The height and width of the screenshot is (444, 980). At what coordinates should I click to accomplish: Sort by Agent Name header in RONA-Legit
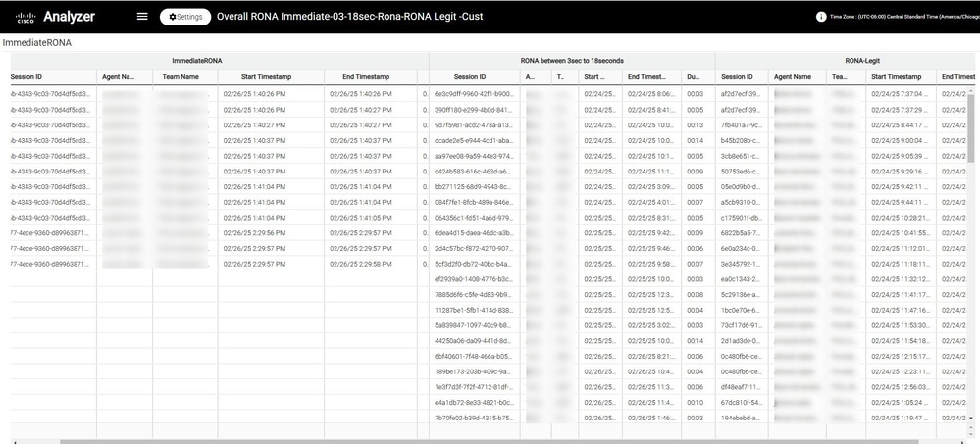click(793, 76)
